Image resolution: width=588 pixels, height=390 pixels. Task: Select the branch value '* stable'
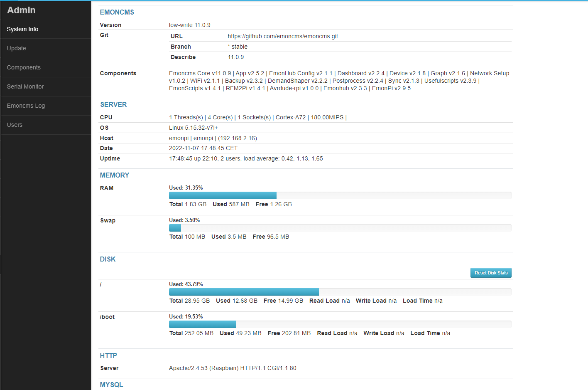(238, 47)
